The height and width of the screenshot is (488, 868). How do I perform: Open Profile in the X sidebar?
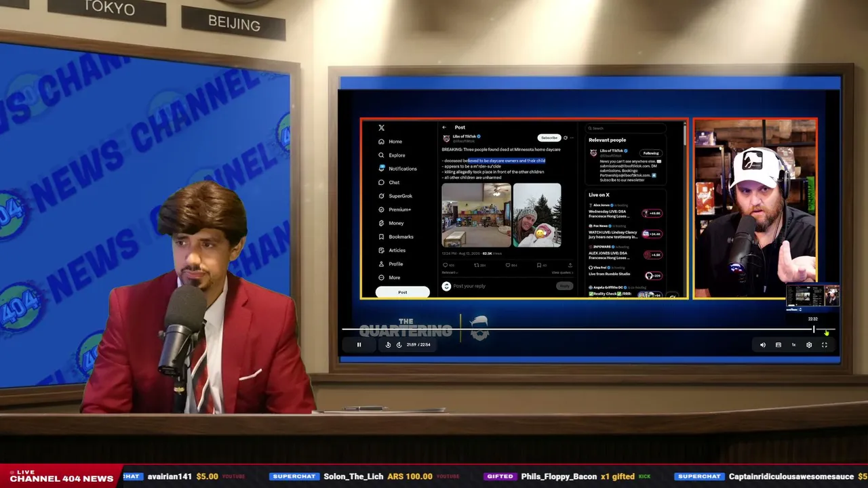click(x=391, y=264)
